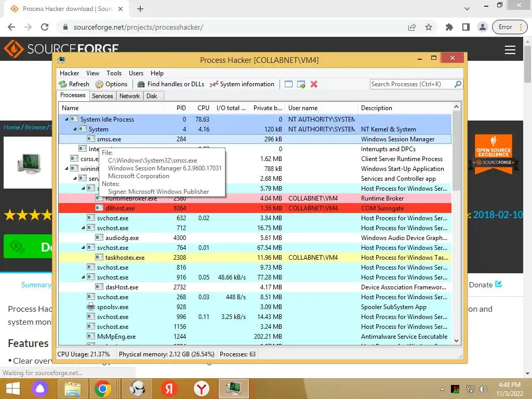The width and height of the screenshot is (532, 399).
Task: Click the Summary link on SourceForge page
Action: [36, 285]
